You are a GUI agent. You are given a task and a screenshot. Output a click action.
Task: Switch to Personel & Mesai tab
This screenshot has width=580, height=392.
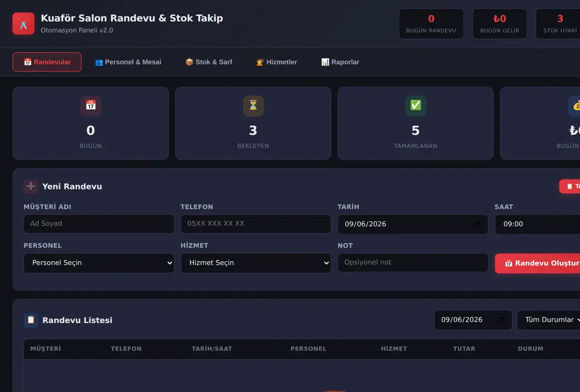[x=128, y=62]
